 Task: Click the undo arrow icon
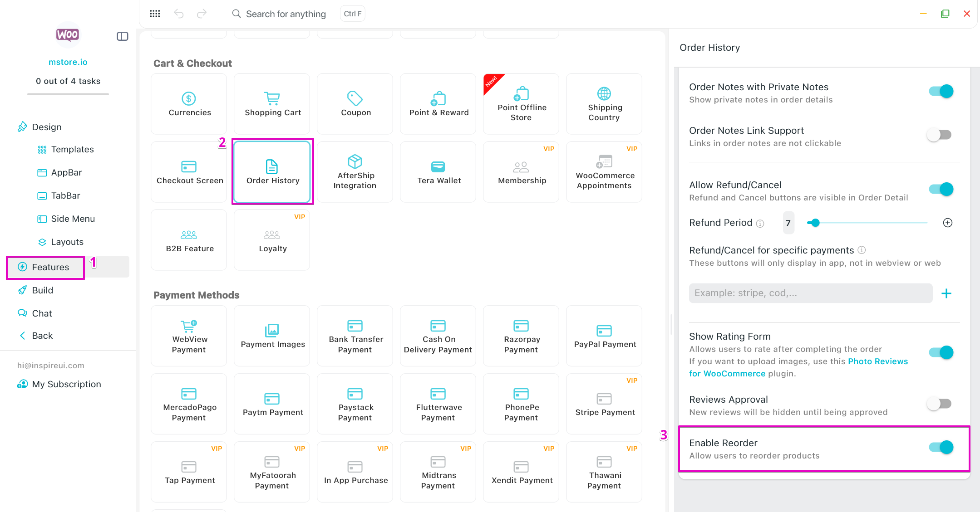(178, 14)
